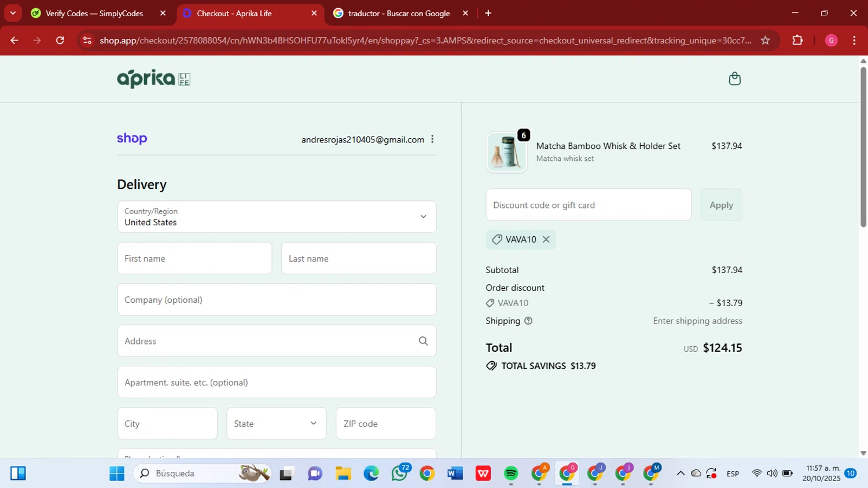Image resolution: width=868 pixels, height=488 pixels.
Task: Click the Enter shipping address text
Action: tap(697, 321)
